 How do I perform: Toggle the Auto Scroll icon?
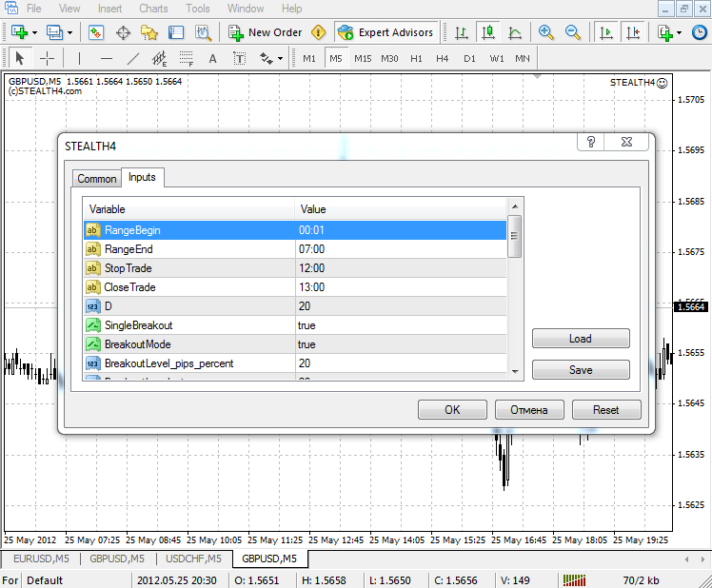[606, 32]
